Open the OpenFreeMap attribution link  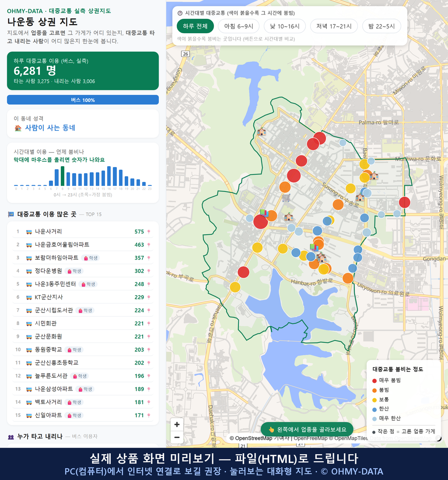click(x=311, y=438)
